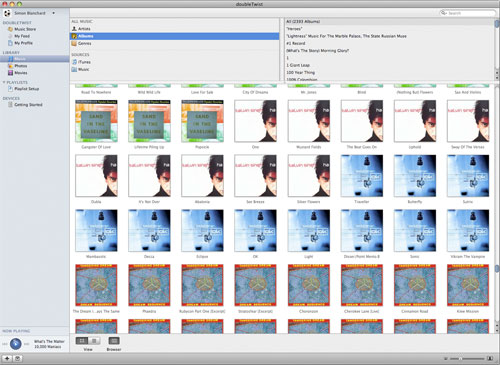Toggle the Browser panel button
Viewport: 500px width, 365px height.
[114, 341]
